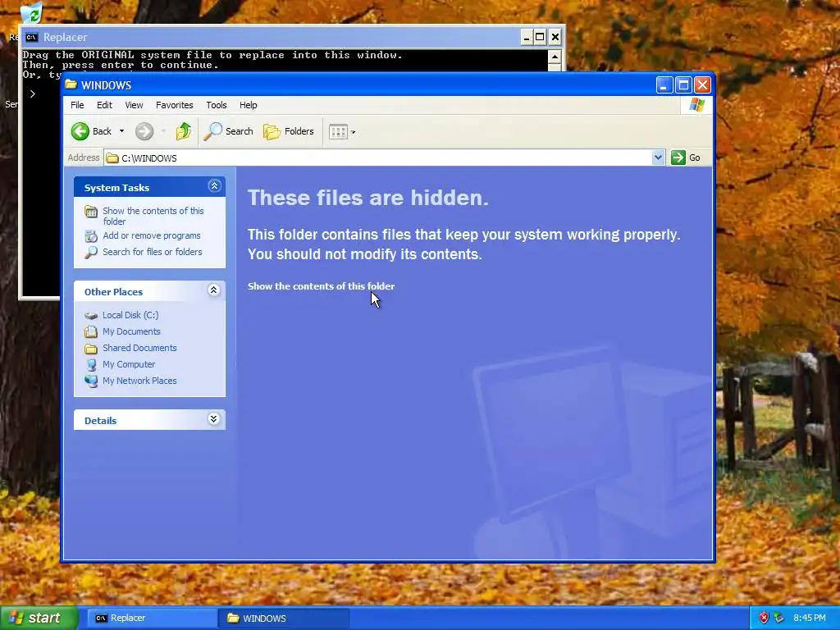This screenshot has width=840, height=630.
Task: Open the Help menu
Action: coord(248,105)
